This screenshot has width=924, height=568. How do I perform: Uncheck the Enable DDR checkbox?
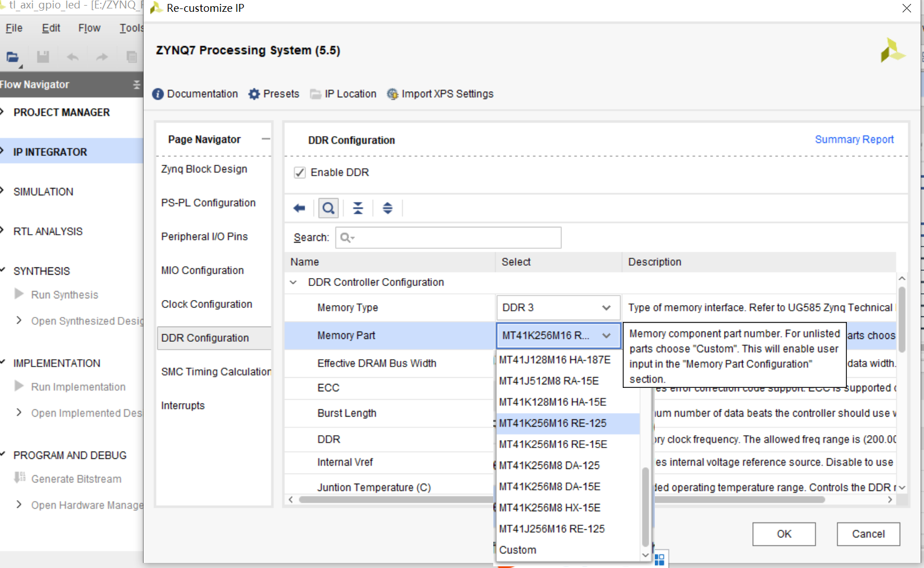point(300,172)
